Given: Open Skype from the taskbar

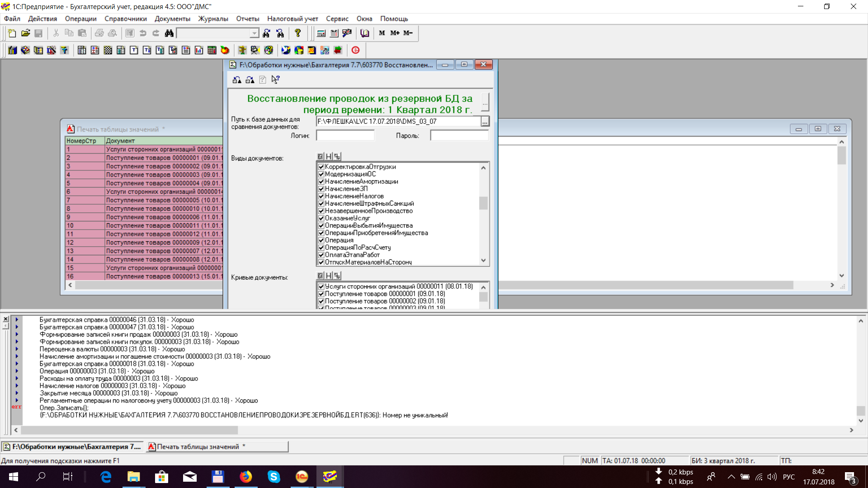Looking at the screenshot, I should point(274,477).
